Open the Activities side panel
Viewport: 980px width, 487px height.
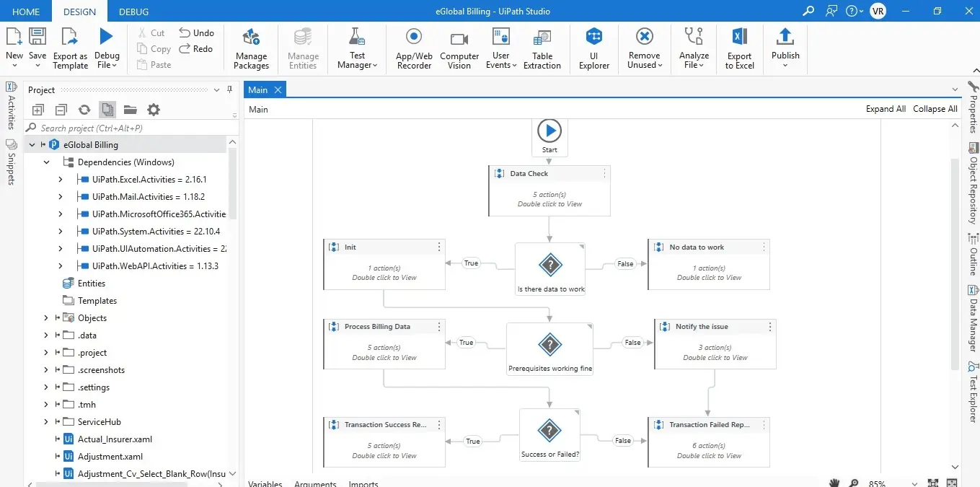(11, 105)
